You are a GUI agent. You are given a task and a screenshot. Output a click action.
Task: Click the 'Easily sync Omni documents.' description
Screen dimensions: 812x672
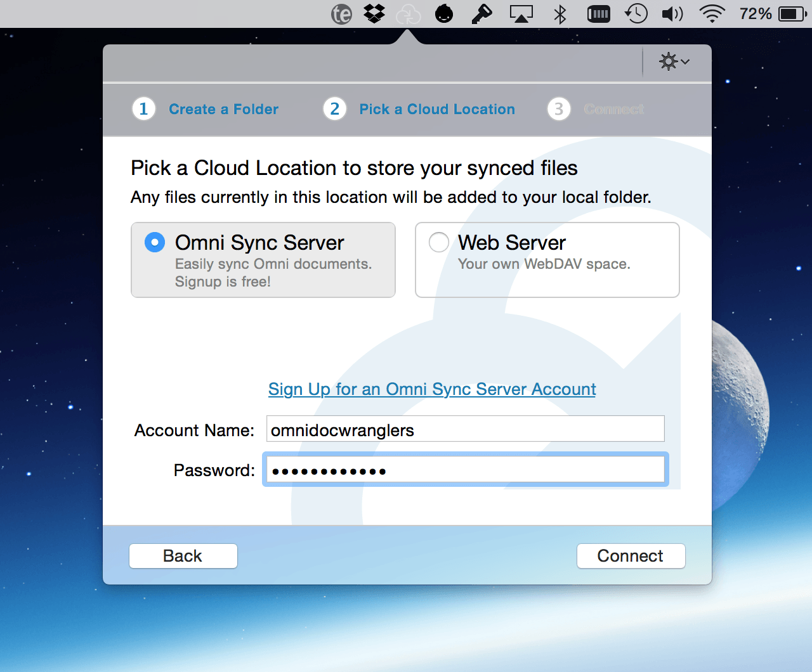pyautogui.click(x=273, y=264)
